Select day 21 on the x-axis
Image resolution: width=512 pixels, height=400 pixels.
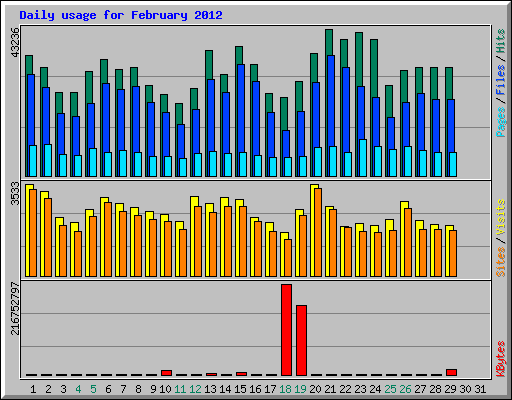coord(330,389)
